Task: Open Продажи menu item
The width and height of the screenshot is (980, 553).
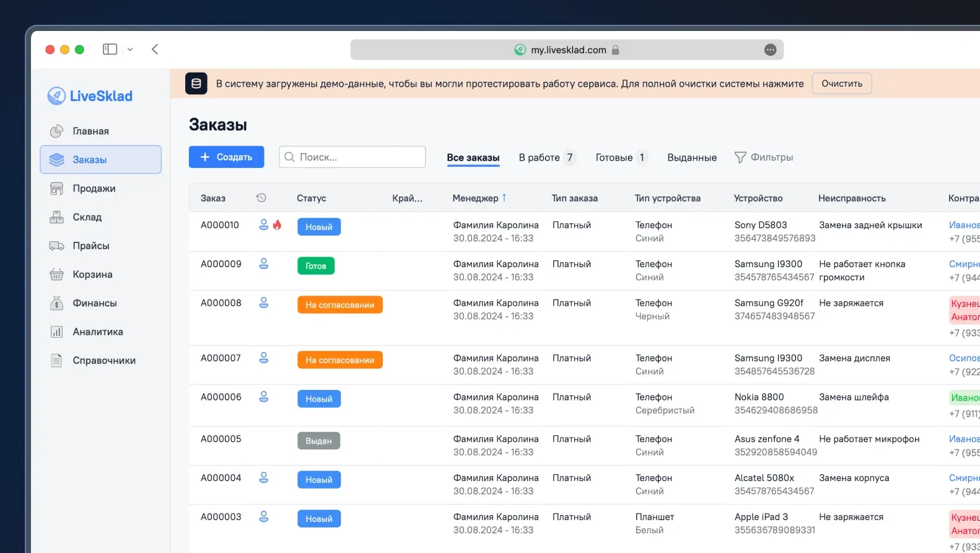Action: tap(101, 188)
